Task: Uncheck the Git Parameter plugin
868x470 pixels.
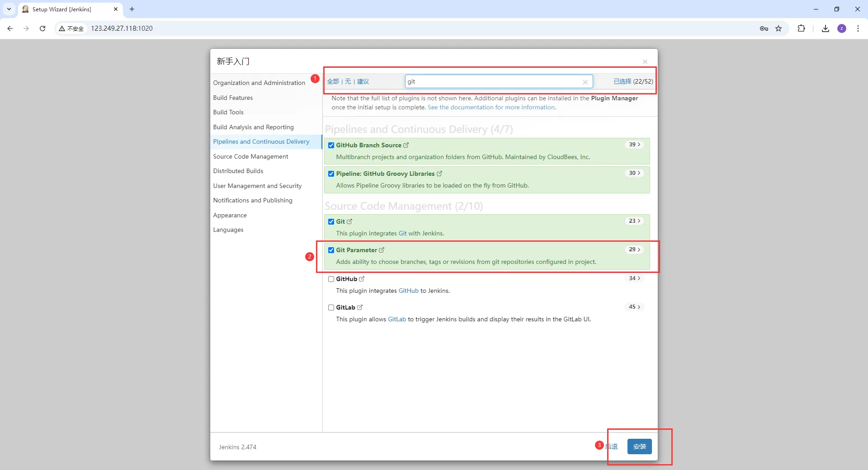Action: [x=331, y=250]
